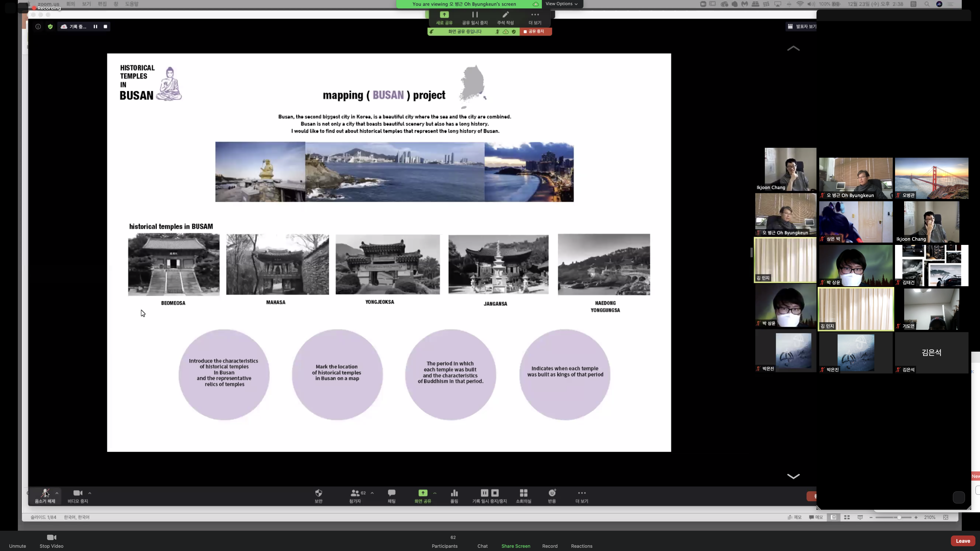The width and height of the screenshot is (980, 551).
Task: Show more participant thumbnails with the down chevron
Action: tap(793, 476)
